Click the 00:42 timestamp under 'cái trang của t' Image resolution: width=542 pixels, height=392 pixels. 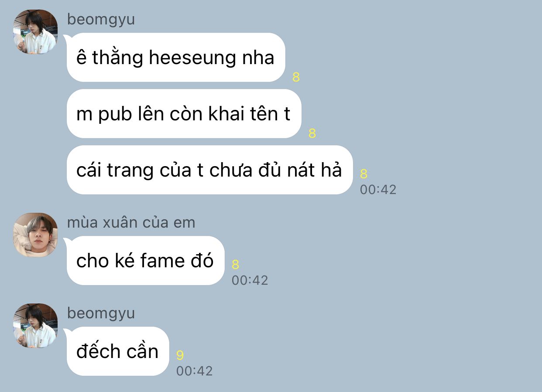pos(378,190)
